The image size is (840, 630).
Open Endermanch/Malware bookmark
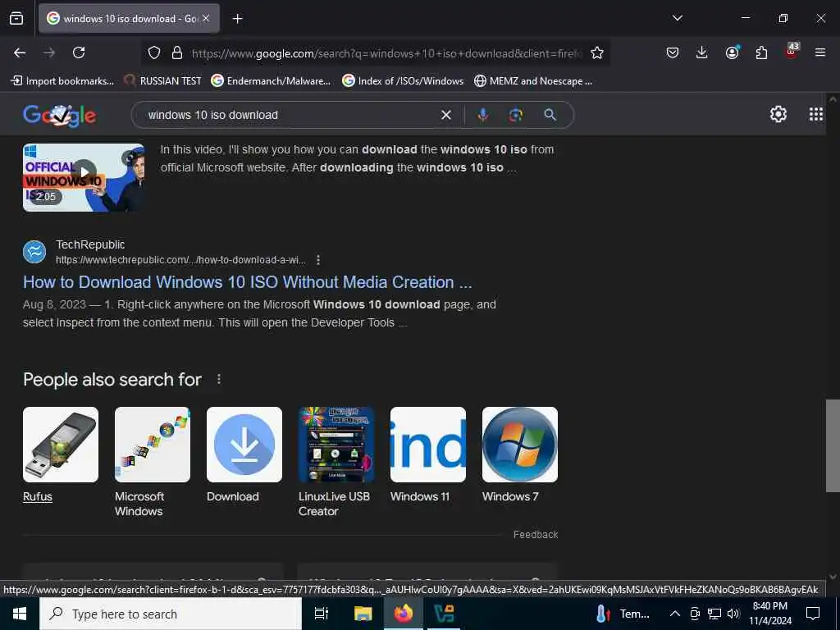pyautogui.click(x=271, y=81)
